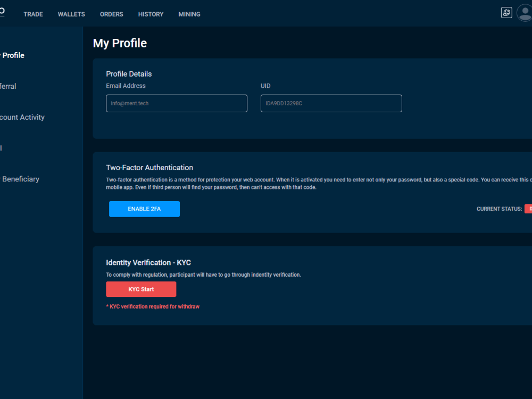This screenshot has width=532, height=399.
Task: Click the ENABLE 2FA button
Action: (x=144, y=209)
